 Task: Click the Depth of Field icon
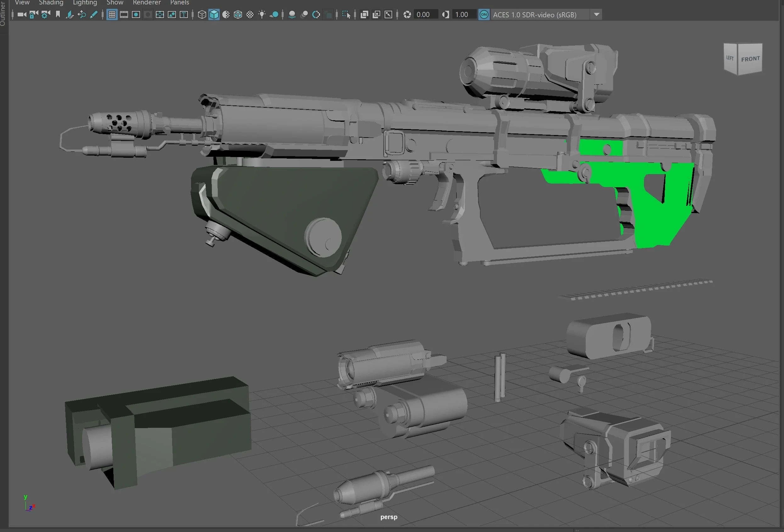click(328, 14)
